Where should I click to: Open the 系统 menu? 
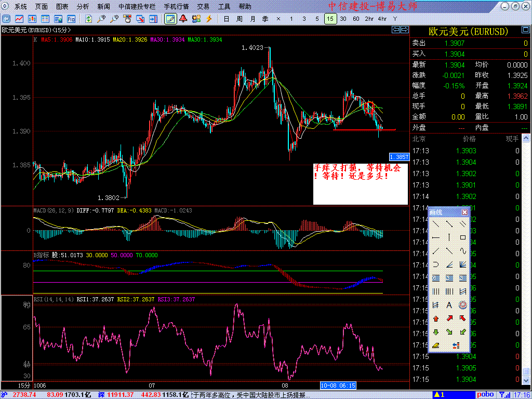(21, 6)
